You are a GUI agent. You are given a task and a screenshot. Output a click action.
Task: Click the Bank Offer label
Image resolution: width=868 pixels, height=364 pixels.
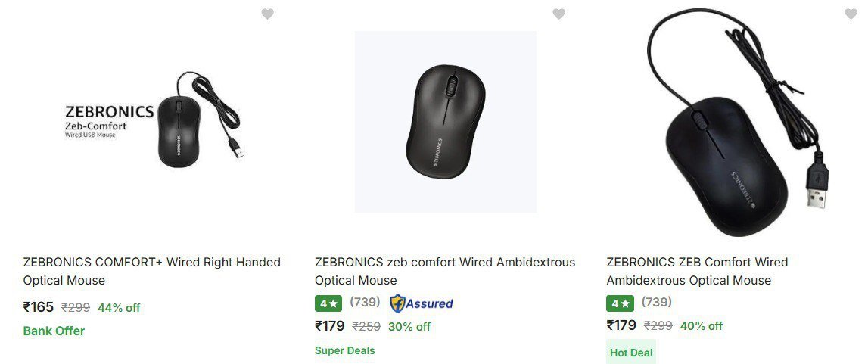tap(54, 331)
